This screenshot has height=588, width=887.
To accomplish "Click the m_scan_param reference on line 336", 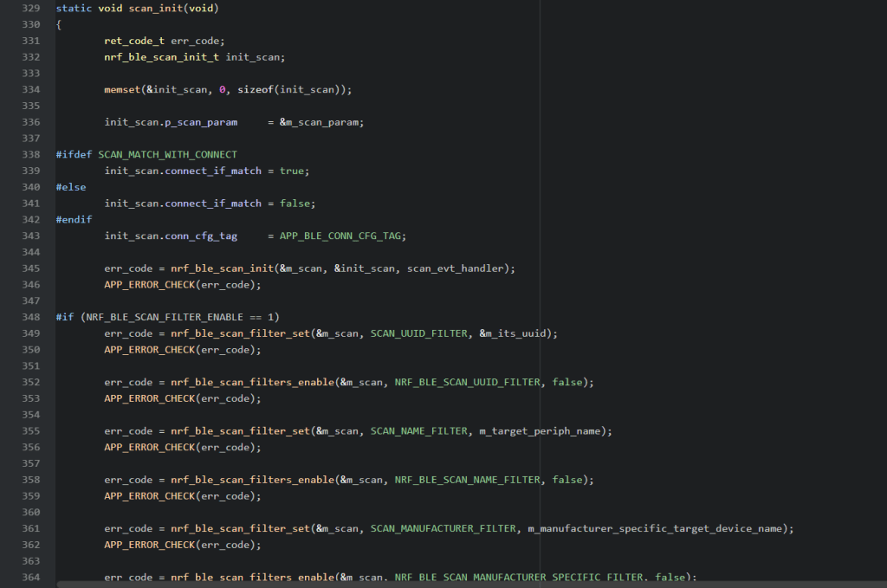I will point(324,122).
